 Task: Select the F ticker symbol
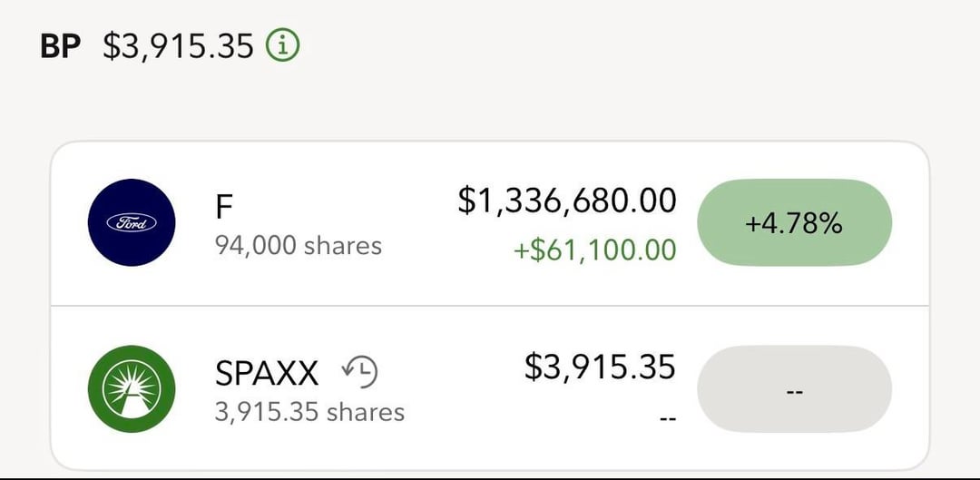tap(224, 208)
